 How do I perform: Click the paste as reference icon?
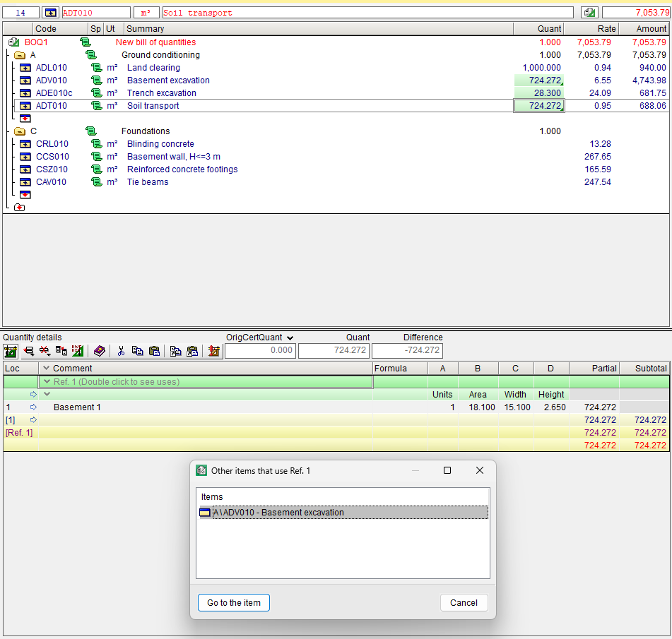192,351
